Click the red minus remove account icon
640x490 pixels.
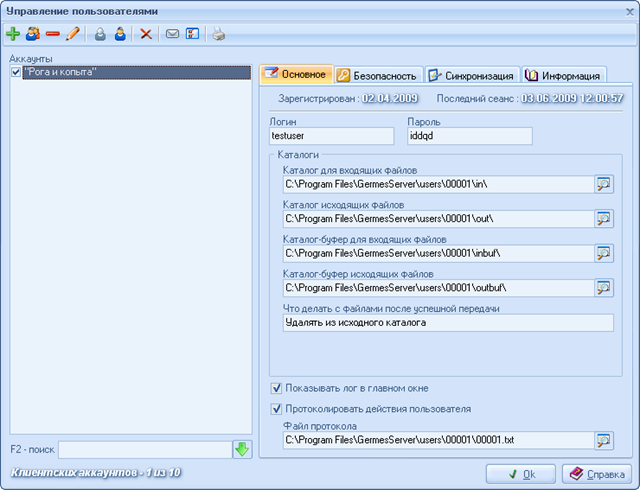[53, 34]
